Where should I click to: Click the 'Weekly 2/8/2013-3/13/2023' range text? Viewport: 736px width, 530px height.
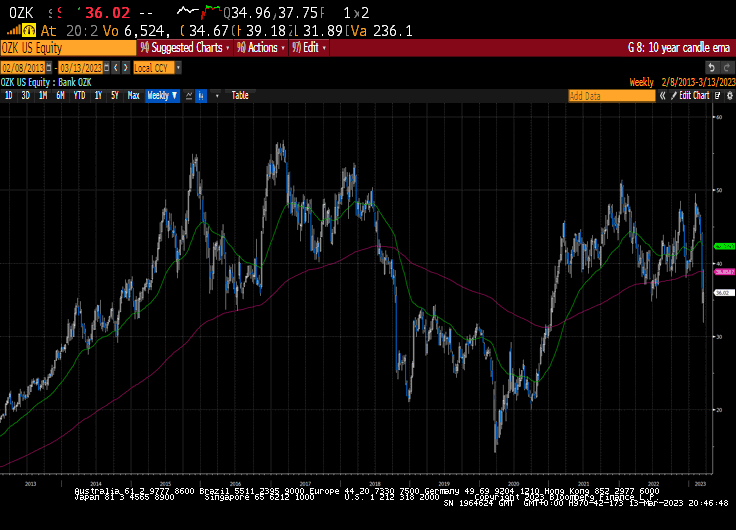coord(682,83)
